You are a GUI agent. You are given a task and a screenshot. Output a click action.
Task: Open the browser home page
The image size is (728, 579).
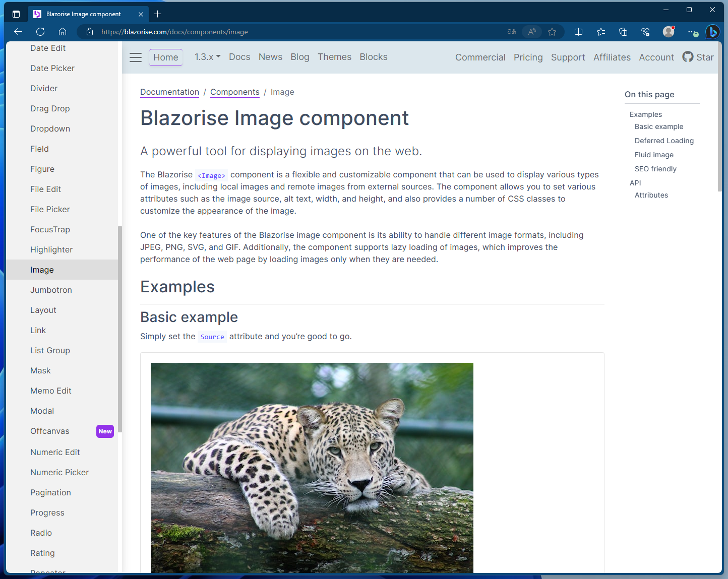(x=63, y=32)
